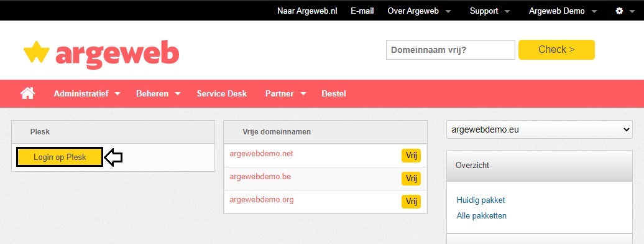The width and height of the screenshot is (644, 244).
Task: Expand the gear menu dropdown arrow
Action: click(x=632, y=12)
